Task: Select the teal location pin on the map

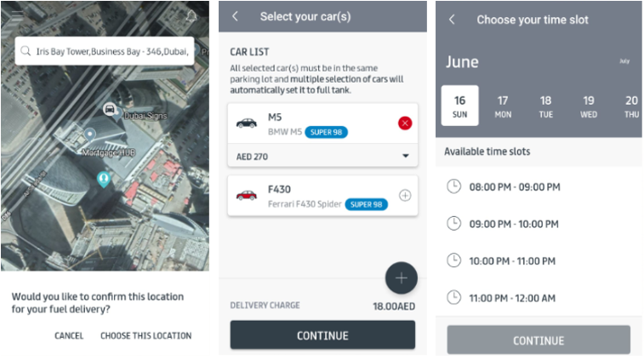Action: coord(104,180)
